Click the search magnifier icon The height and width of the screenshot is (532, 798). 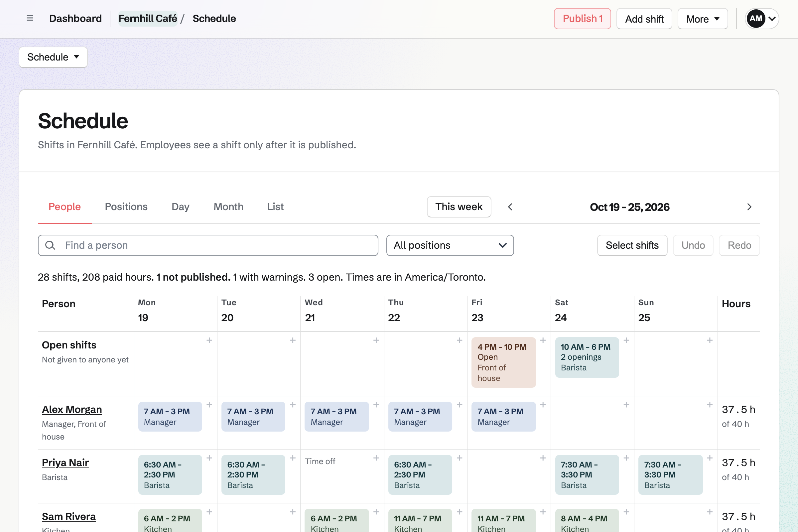tap(50, 245)
